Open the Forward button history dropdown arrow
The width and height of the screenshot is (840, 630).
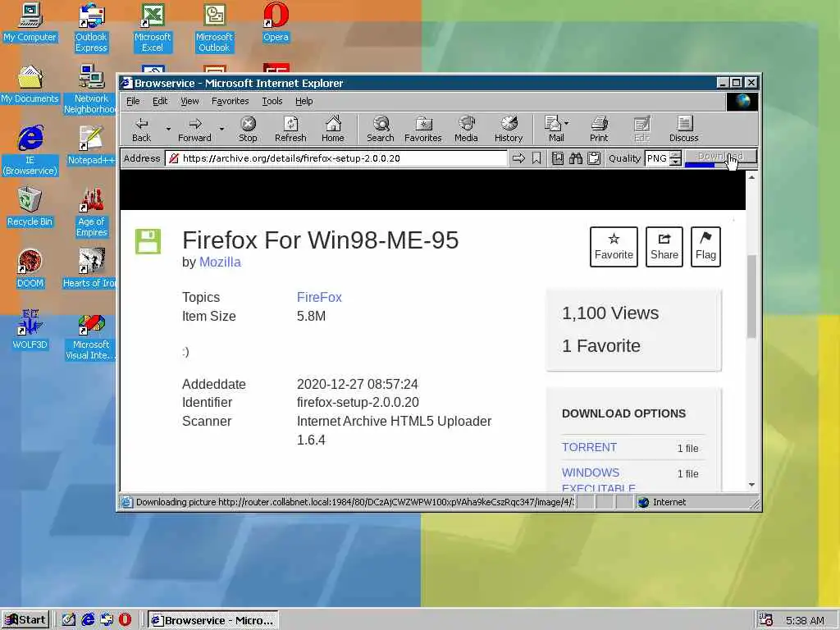point(221,129)
